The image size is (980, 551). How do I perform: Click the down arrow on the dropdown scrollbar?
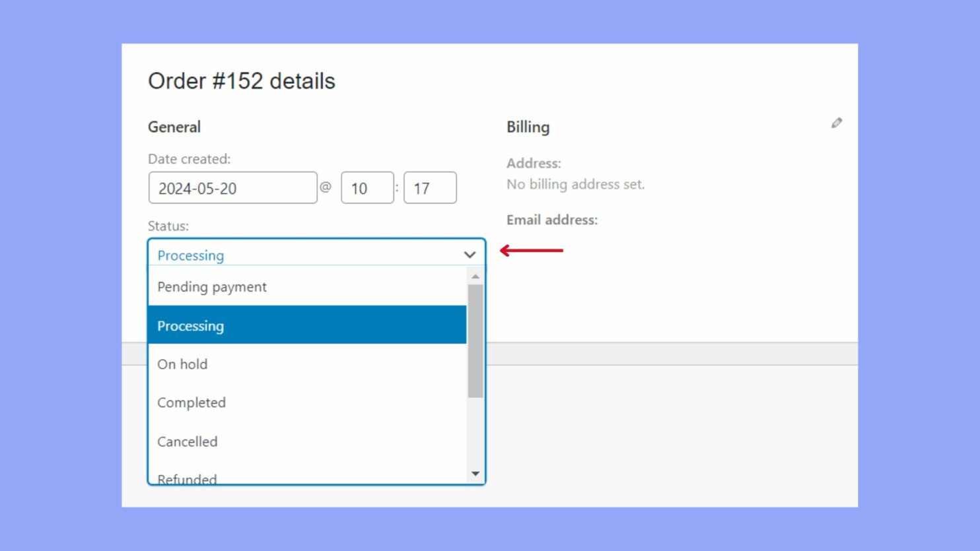(x=475, y=472)
